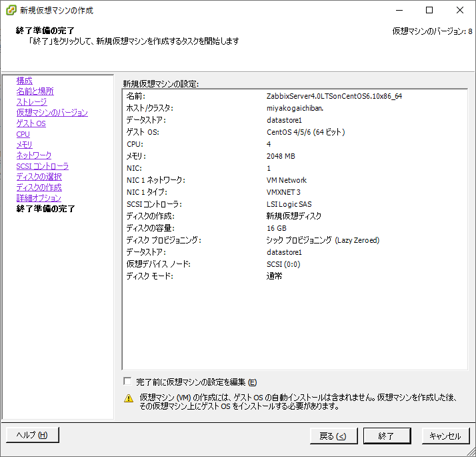The width and height of the screenshot is (476, 457).
Task: Click the 名前: label row
Action: point(136,96)
